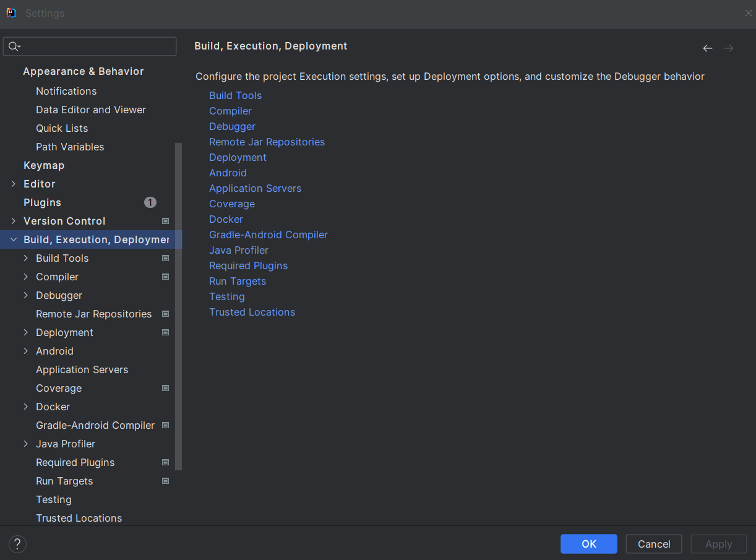
Task: Click project-level icon beside Run Targets row
Action: pyautogui.click(x=165, y=481)
